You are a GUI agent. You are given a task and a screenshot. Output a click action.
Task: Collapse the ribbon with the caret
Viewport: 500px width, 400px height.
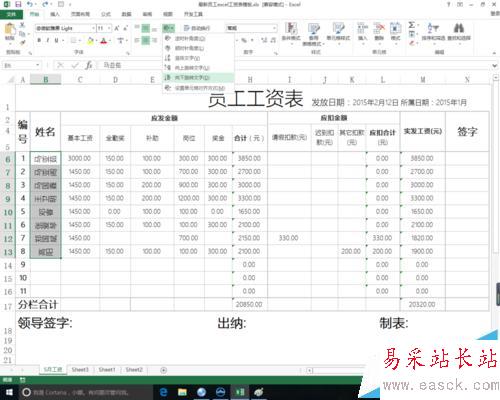pos(494,53)
